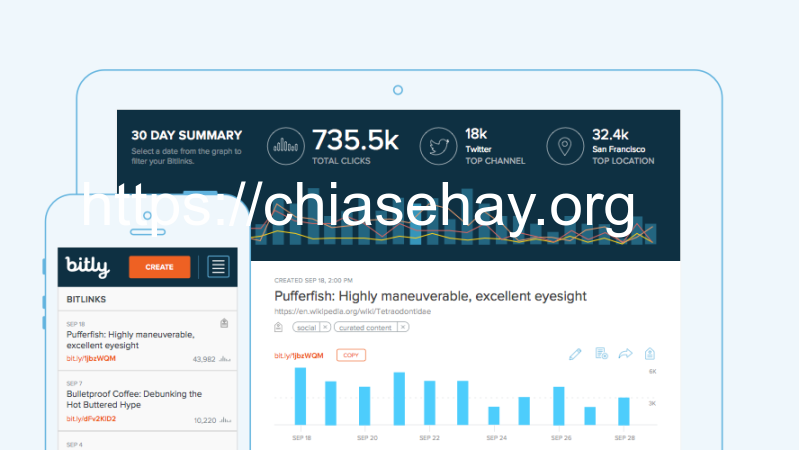Click the SEP 24 axis label
Image resolution: width=799 pixels, height=450 pixels.
496,438
